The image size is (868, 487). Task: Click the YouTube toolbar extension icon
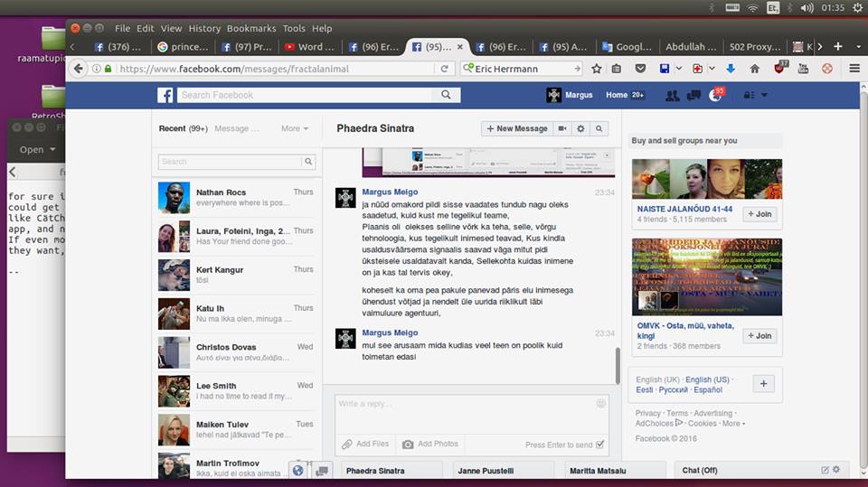pyautogui.click(x=803, y=69)
